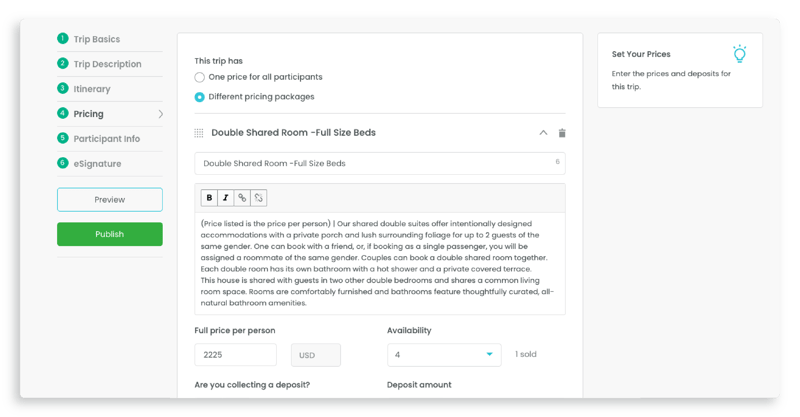800x417 pixels.
Task: Expand the Pricing step chevron
Action: click(161, 114)
